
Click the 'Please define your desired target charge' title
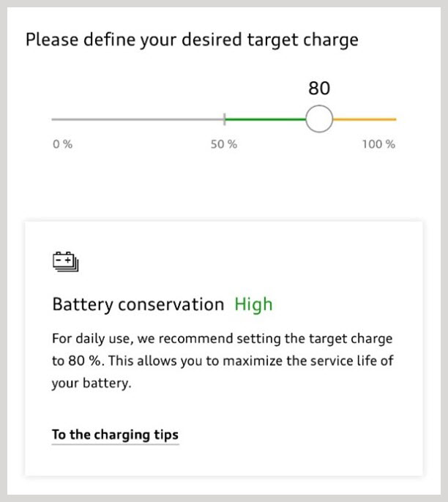[192, 40]
